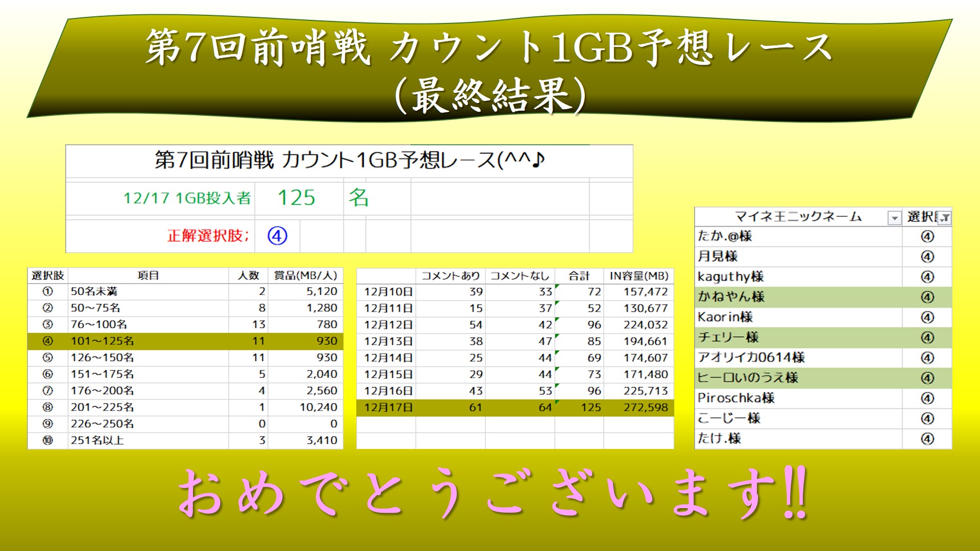
Task: Click the 正解選択肢 red label
Action: click(x=208, y=236)
